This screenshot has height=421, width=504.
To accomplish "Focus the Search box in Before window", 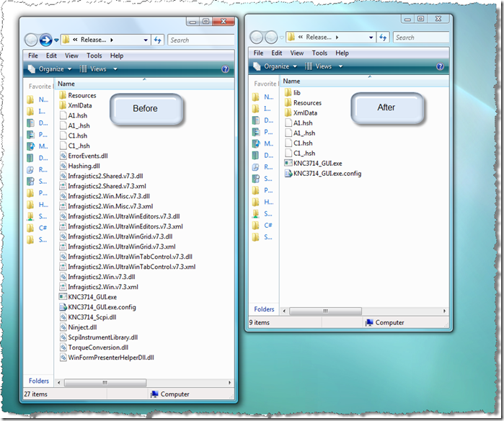I will pos(201,40).
